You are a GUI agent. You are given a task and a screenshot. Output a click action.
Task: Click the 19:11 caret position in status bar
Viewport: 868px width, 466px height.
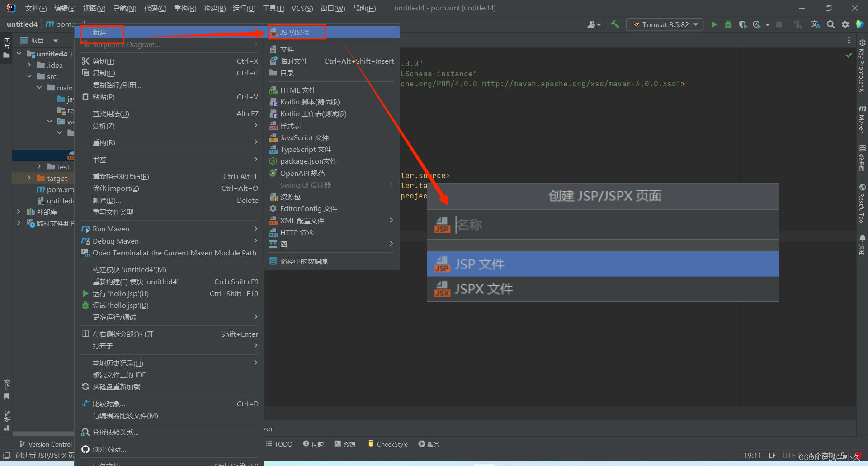[x=753, y=456]
